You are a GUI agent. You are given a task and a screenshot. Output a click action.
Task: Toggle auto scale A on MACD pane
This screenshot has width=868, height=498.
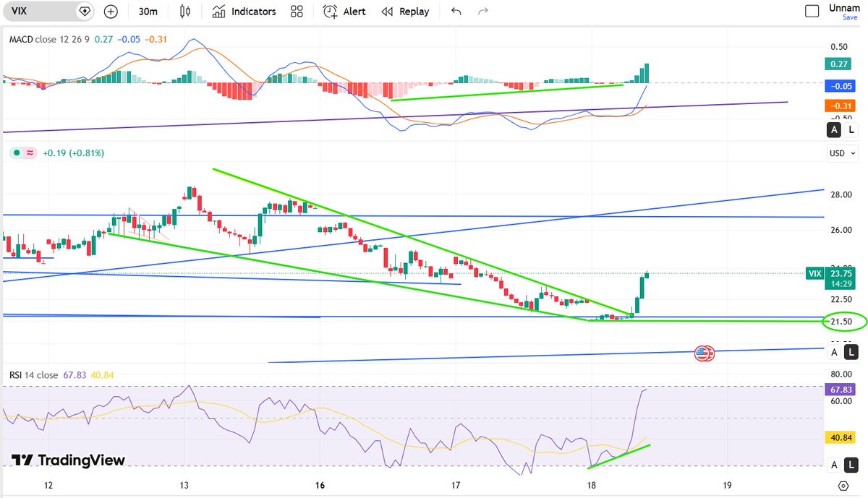pyautogui.click(x=835, y=130)
